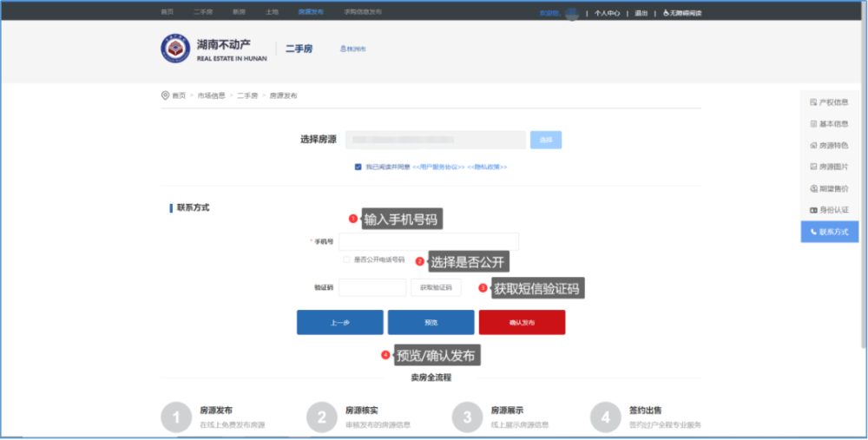
Task: Focus the 验证码 input field
Action: point(372,288)
